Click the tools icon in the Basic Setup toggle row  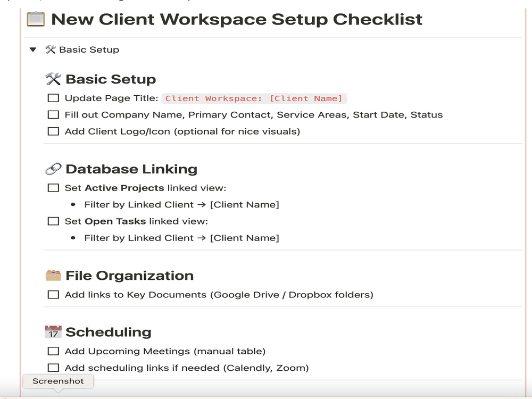[x=50, y=49]
